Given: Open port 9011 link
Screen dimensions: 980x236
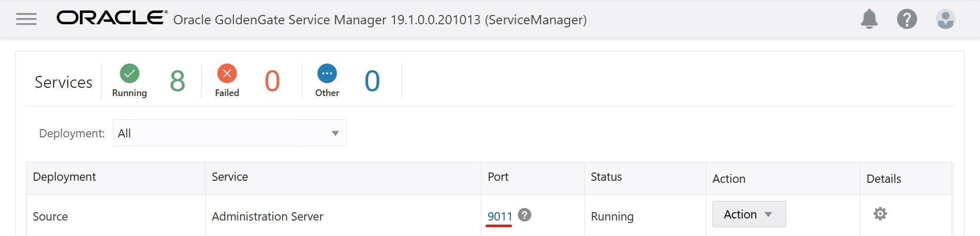Looking at the screenshot, I should pyautogui.click(x=500, y=216).
